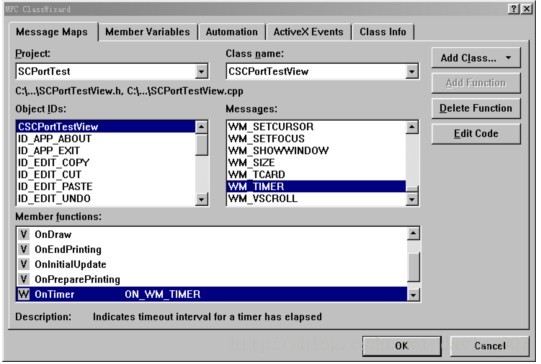This screenshot has width=541, height=364.
Task: Click Messages list scrollbar down arrow
Action: 412,199
